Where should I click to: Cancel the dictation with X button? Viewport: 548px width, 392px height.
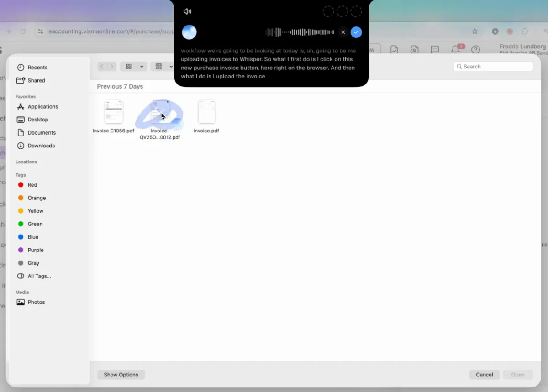343,32
